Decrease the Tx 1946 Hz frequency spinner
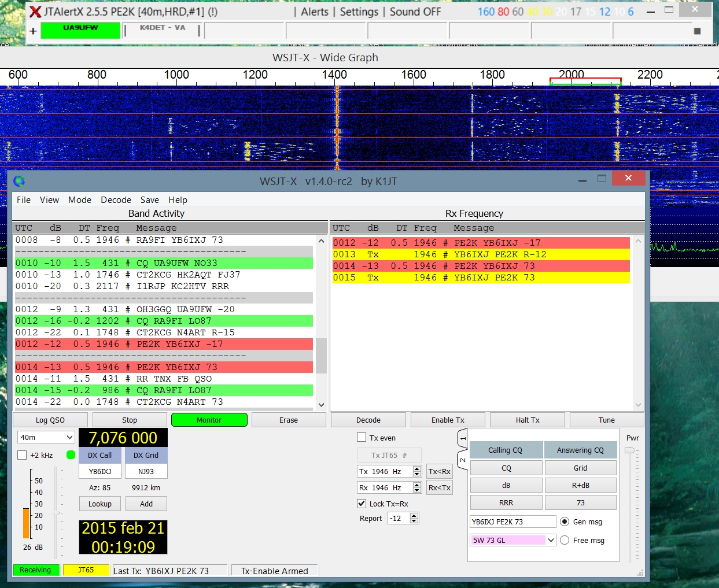Image resolution: width=719 pixels, height=588 pixels. 416,474
